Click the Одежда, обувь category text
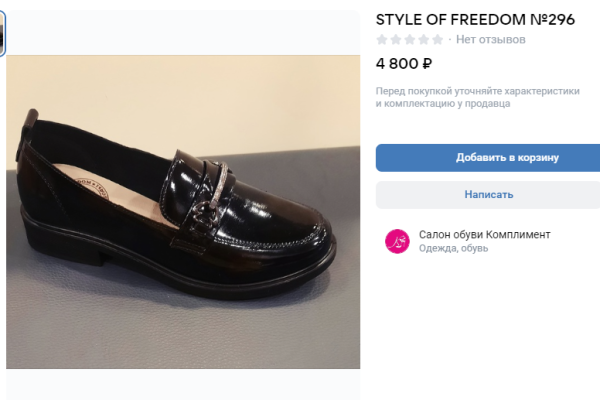The width and height of the screenshot is (600, 400). [453, 248]
